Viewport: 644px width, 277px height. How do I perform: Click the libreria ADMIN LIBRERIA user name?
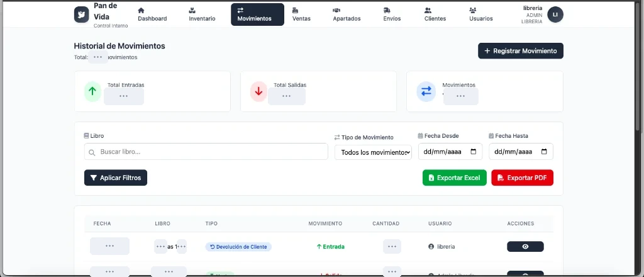532,15
